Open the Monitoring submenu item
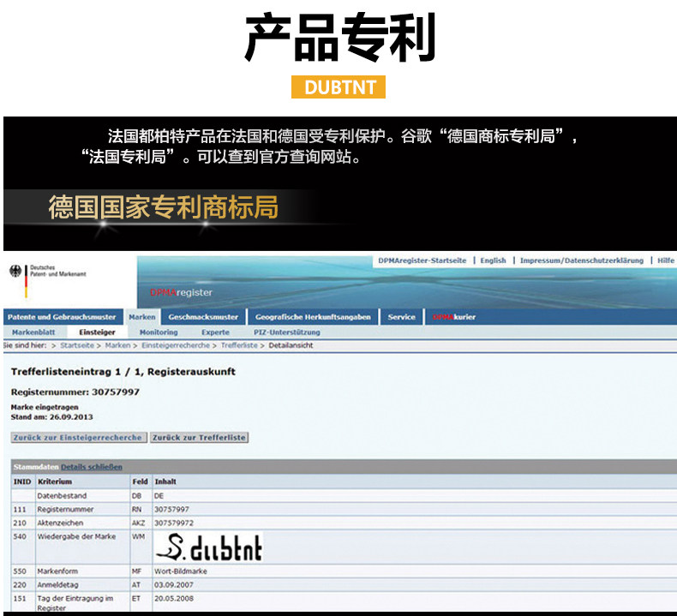 (159, 332)
